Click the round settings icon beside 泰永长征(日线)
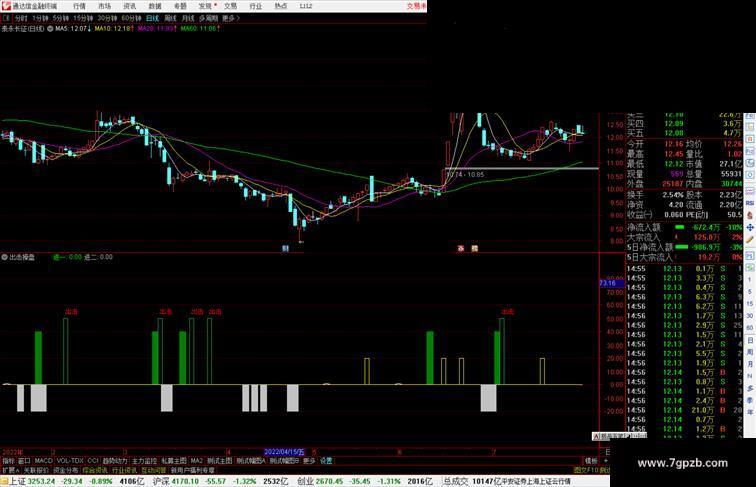This screenshot has width=756, height=487. 50,29
